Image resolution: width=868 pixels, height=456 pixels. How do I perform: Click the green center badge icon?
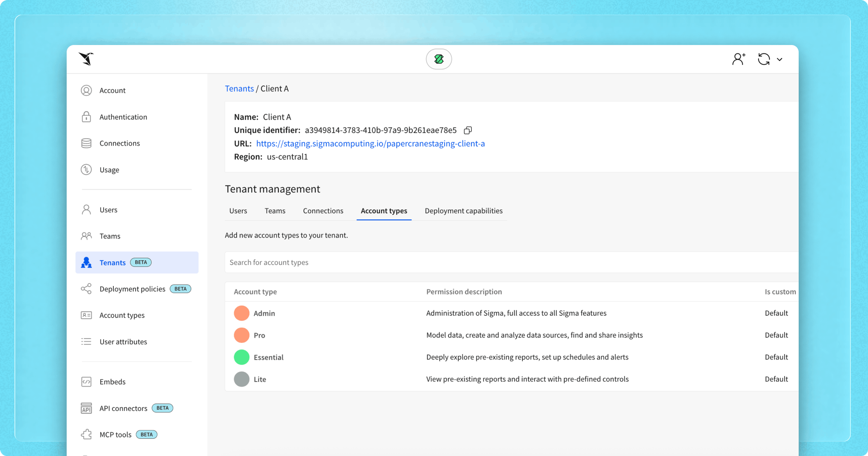pyautogui.click(x=439, y=59)
